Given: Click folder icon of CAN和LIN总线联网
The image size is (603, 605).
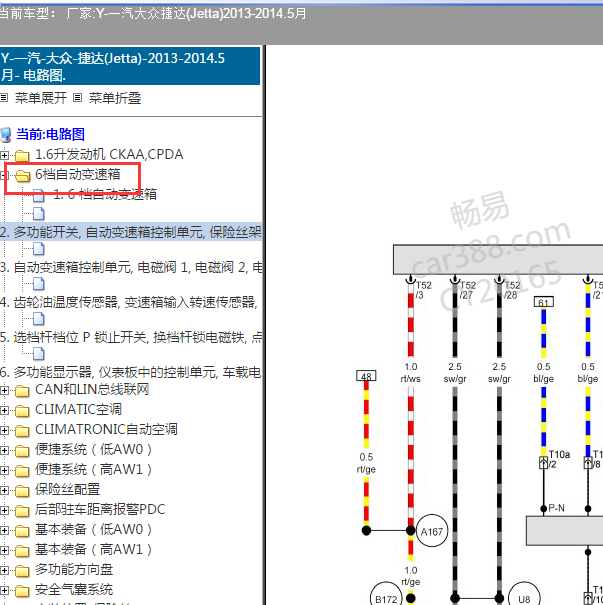Looking at the screenshot, I should [22, 391].
